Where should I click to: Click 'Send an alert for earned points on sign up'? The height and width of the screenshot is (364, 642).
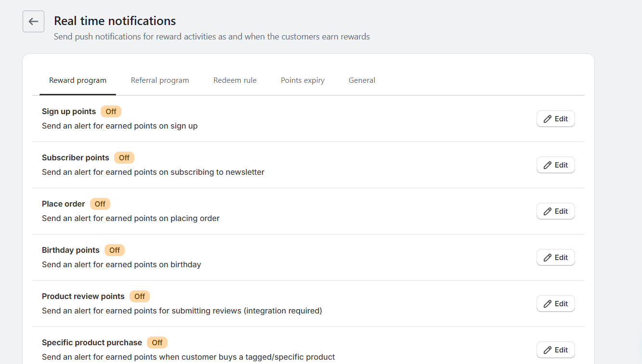(120, 126)
